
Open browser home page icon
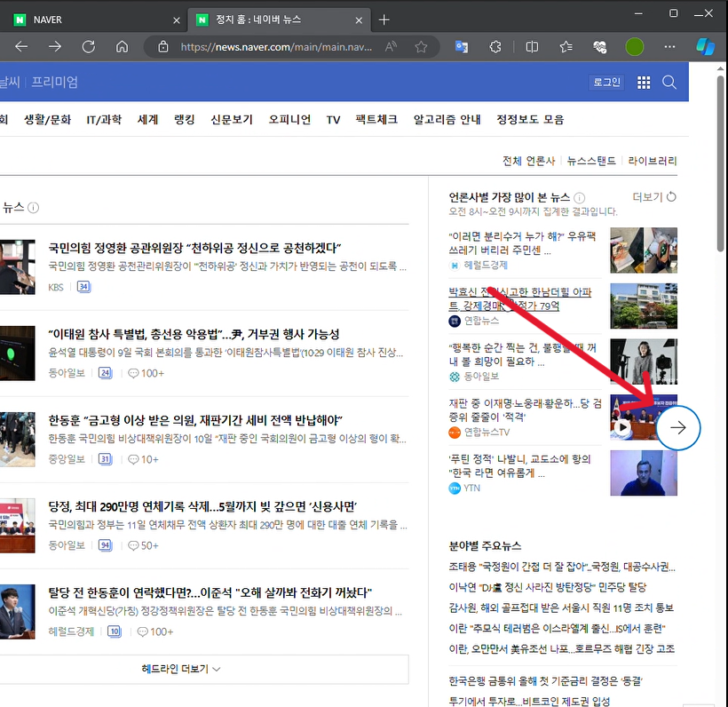[x=123, y=46]
